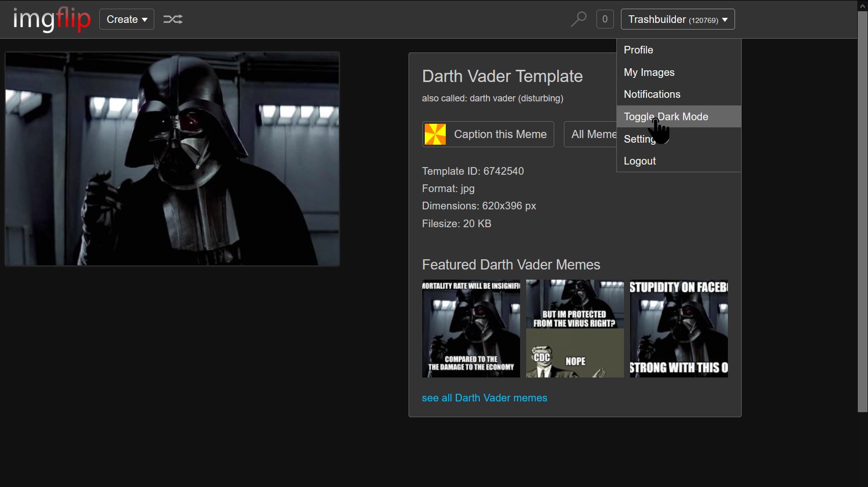Follow the see all Darth Vader memes link
The height and width of the screenshot is (487, 868).
click(484, 398)
